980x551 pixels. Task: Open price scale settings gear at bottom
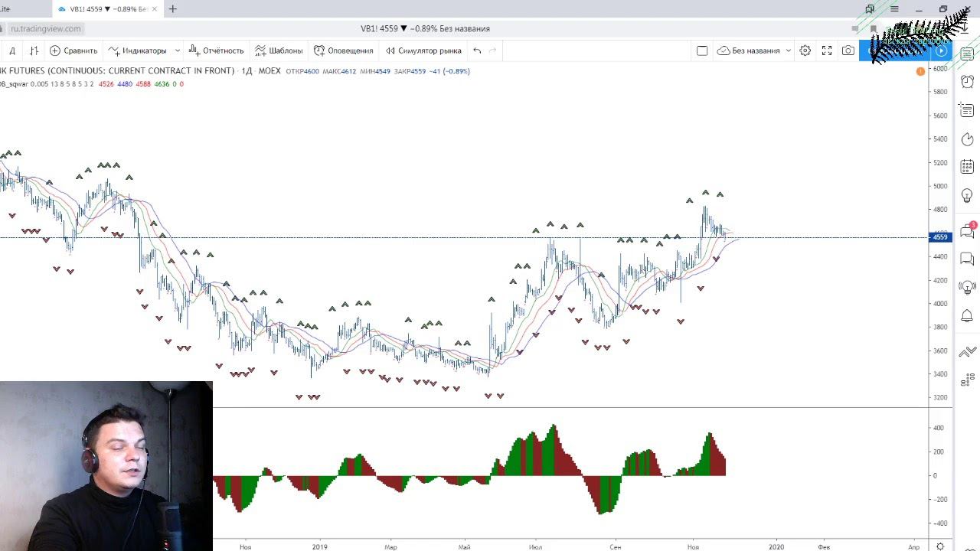(x=940, y=546)
